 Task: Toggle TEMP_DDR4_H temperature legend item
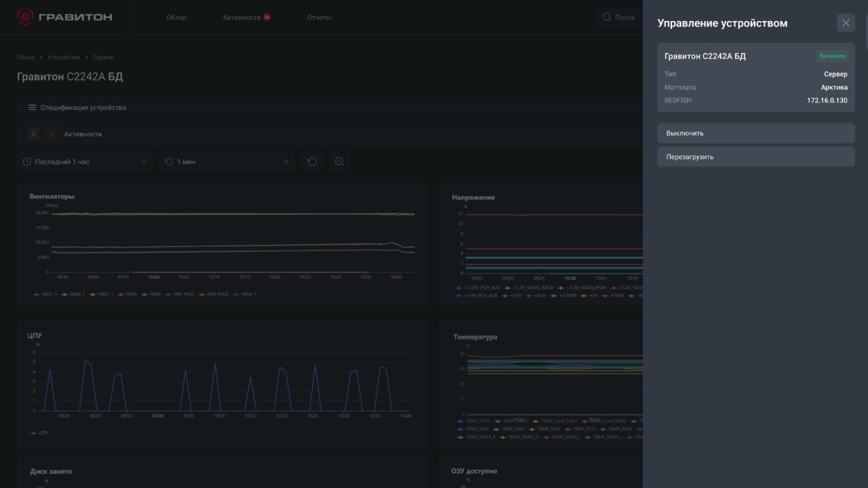coord(519,437)
